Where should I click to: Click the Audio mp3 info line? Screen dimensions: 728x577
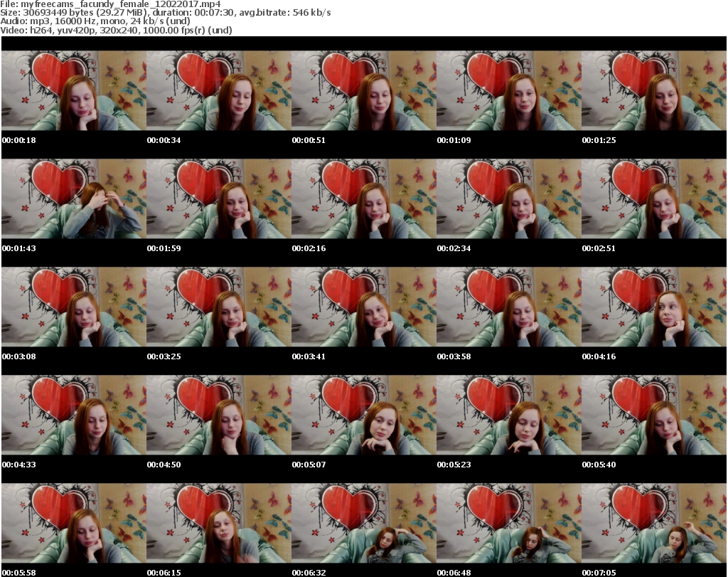point(95,21)
